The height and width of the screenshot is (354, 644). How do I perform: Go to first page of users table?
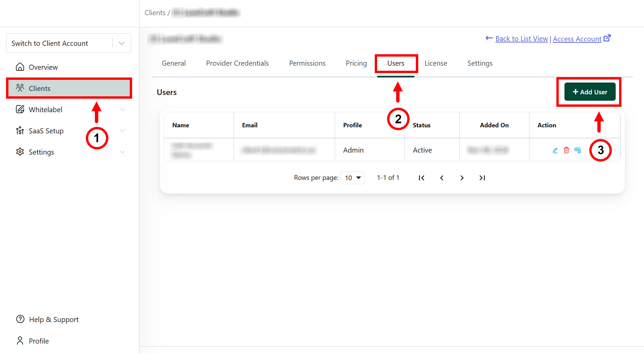coord(421,178)
